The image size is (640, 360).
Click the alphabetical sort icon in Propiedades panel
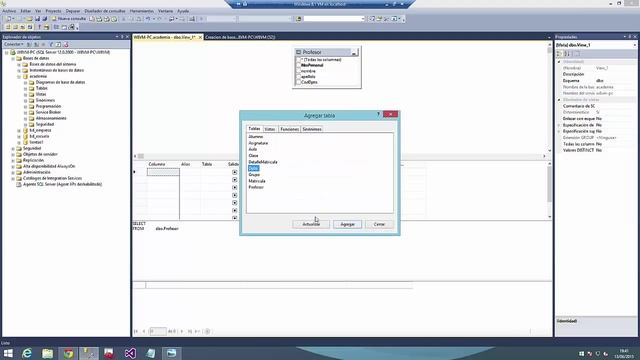point(567,54)
